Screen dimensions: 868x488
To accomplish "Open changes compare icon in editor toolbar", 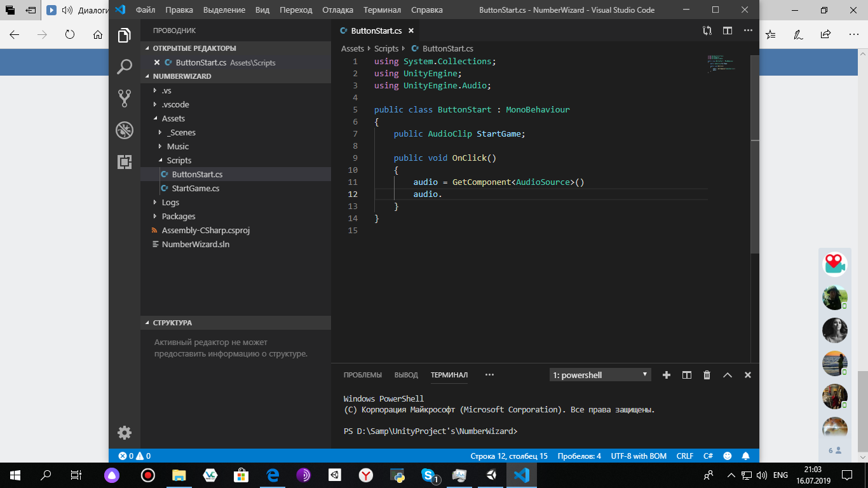I will 707,30.
